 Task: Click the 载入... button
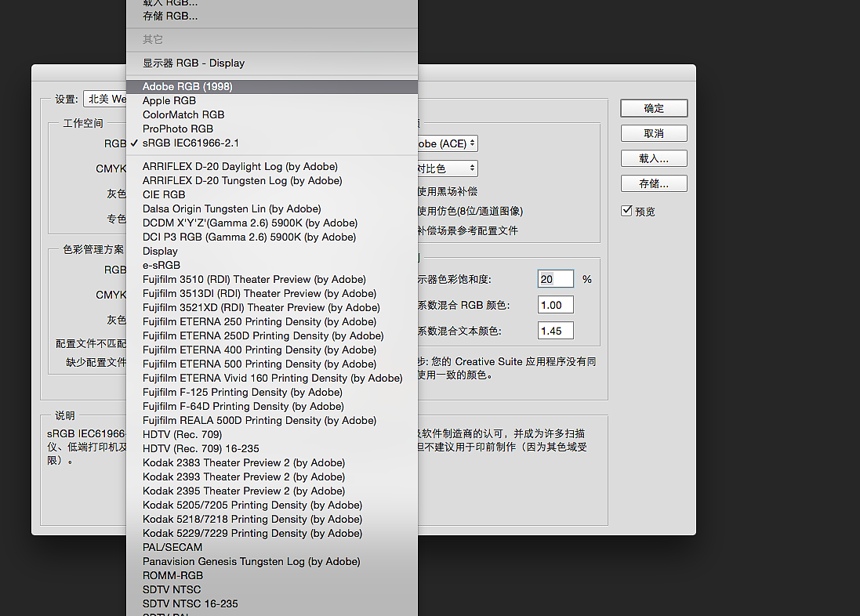point(654,158)
